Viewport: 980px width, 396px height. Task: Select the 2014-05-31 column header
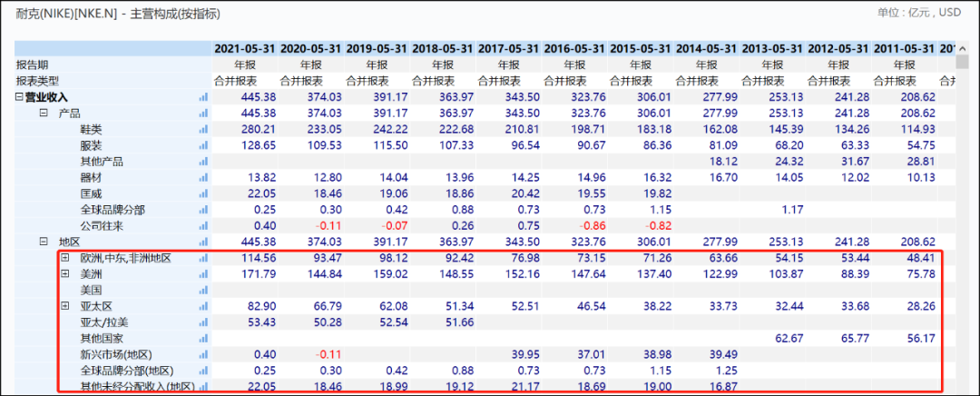[x=707, y=48]
